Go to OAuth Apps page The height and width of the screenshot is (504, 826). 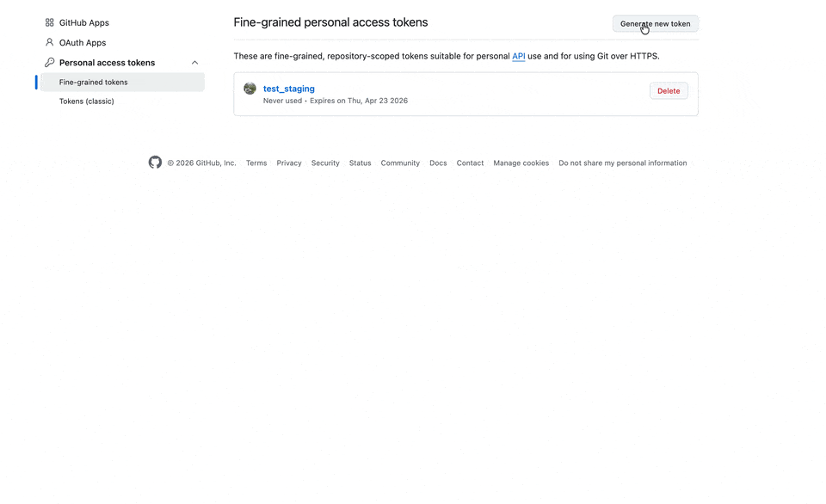click(x=83, y=42)
